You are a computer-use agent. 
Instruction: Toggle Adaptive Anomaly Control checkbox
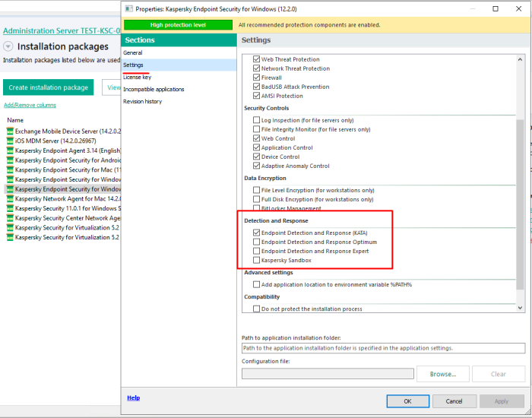click(x=257, y=166)
